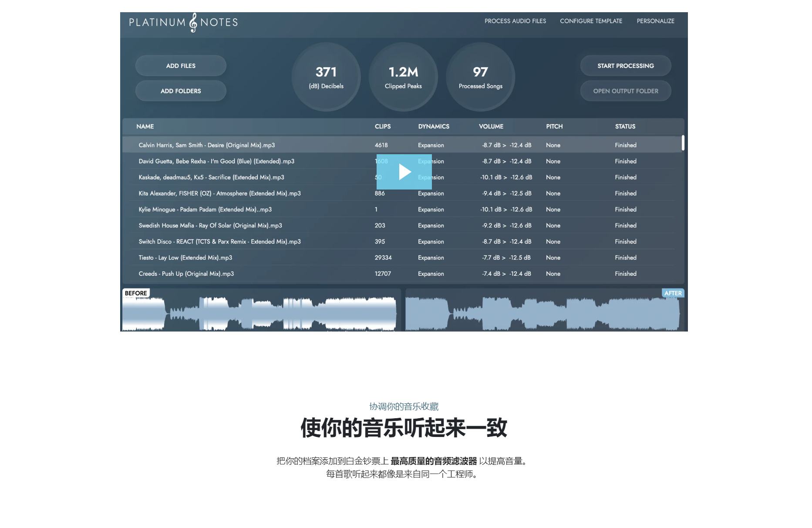Click clips value 395
Screen dimensions: 812x528
(380, 242)
